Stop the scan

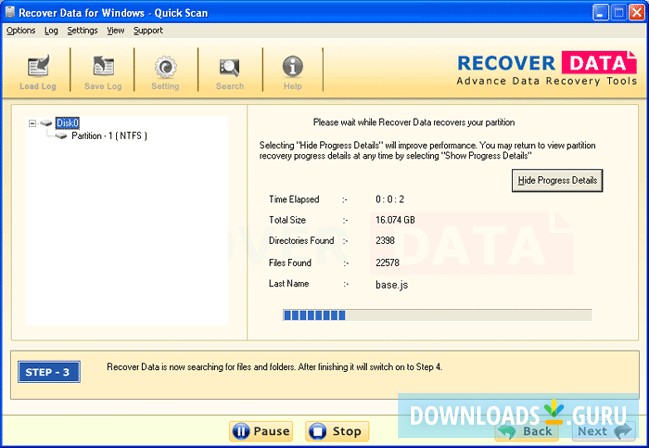(x=337, y=431)
